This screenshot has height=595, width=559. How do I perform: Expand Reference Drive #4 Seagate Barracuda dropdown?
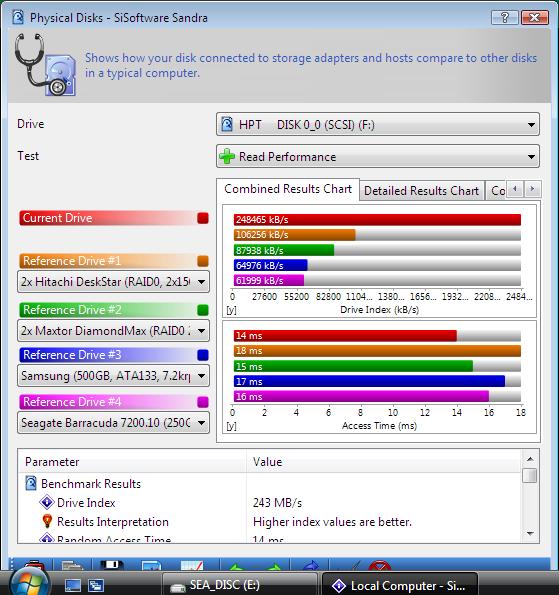tap(113, 422)
